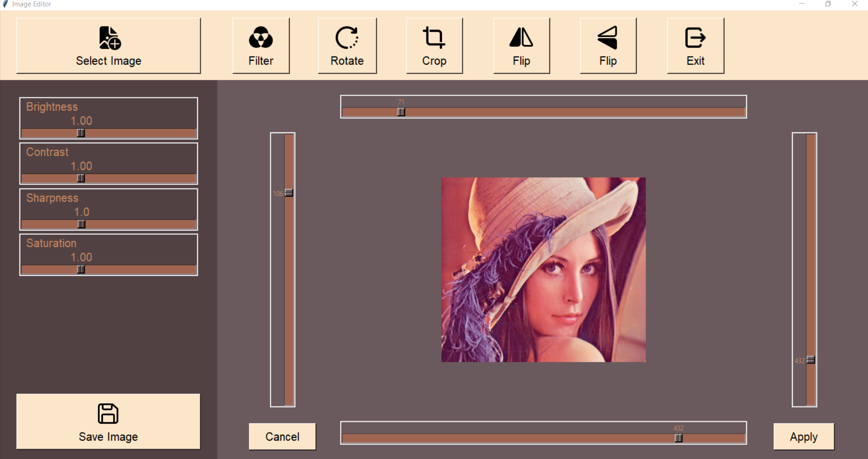Click the Image Editor title bar icon
This screenshot has height=459, width=868.
point(5,4)
